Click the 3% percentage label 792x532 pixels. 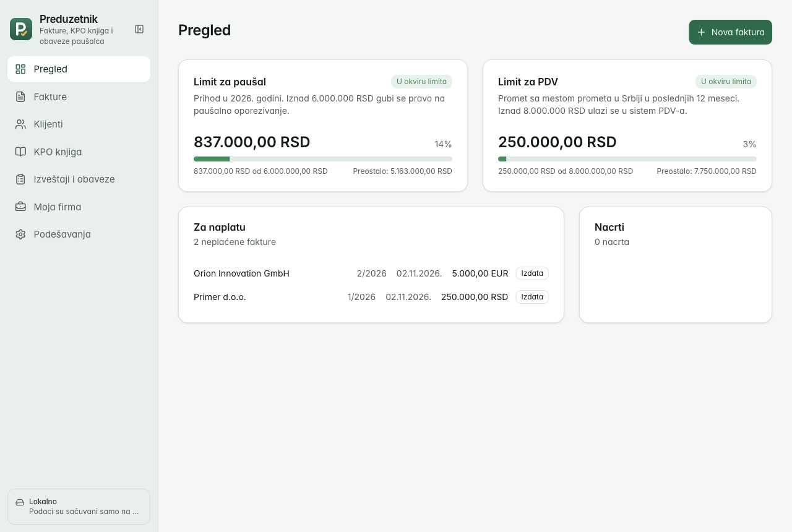pyautogui.click(x=750, y=144)
